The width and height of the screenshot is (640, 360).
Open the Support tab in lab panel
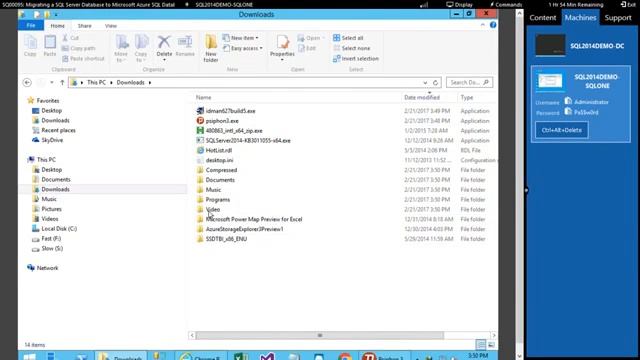click(x=618, y=18)
